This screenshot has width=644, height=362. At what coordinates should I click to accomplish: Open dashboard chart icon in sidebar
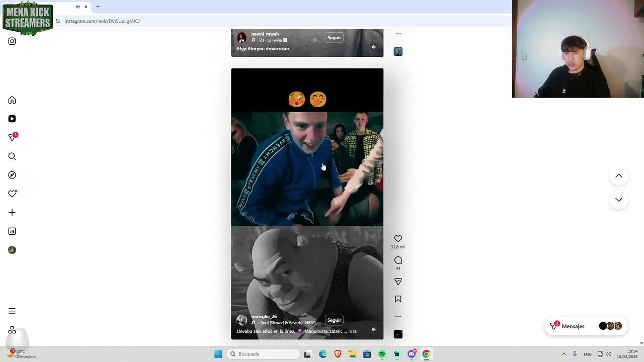click(x=12, y=231)
